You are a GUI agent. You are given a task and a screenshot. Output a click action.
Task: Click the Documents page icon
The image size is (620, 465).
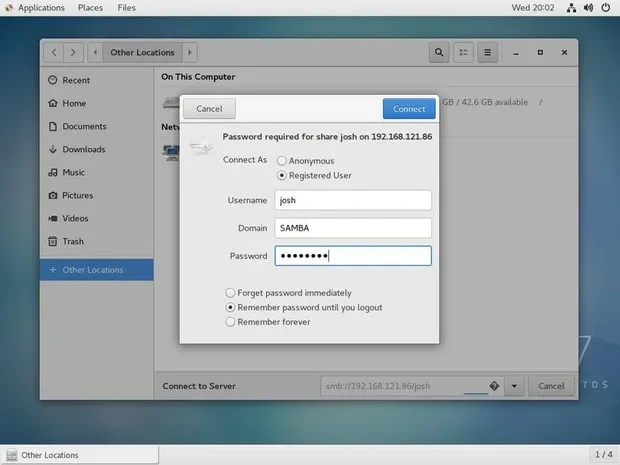53,127
